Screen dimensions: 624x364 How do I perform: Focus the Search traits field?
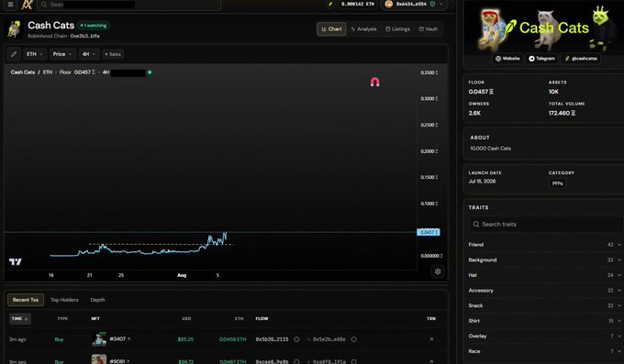546,225
